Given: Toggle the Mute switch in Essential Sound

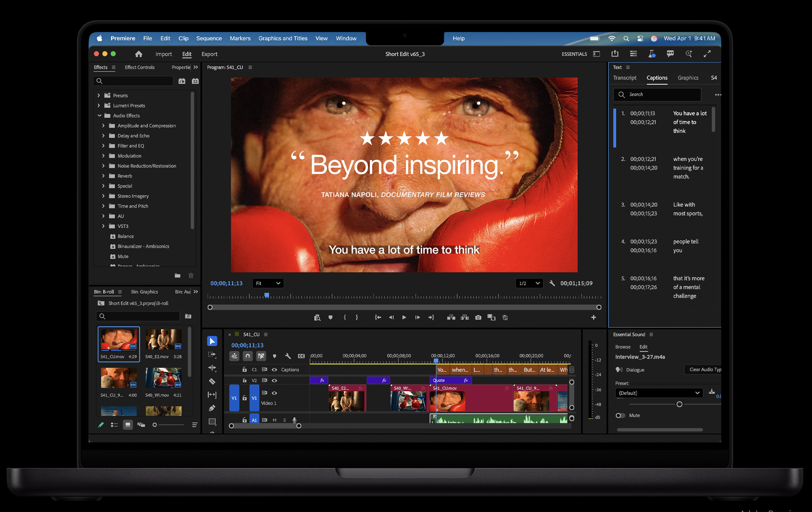Looking at the screenshot, I should (x=620, y=415).
